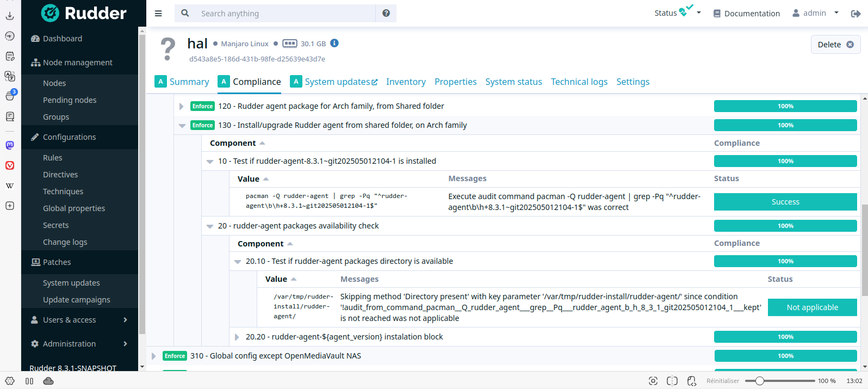Click Réinitialiser zoom reset button
This screenshot has height=389, width=868.
tap(723, 381)
